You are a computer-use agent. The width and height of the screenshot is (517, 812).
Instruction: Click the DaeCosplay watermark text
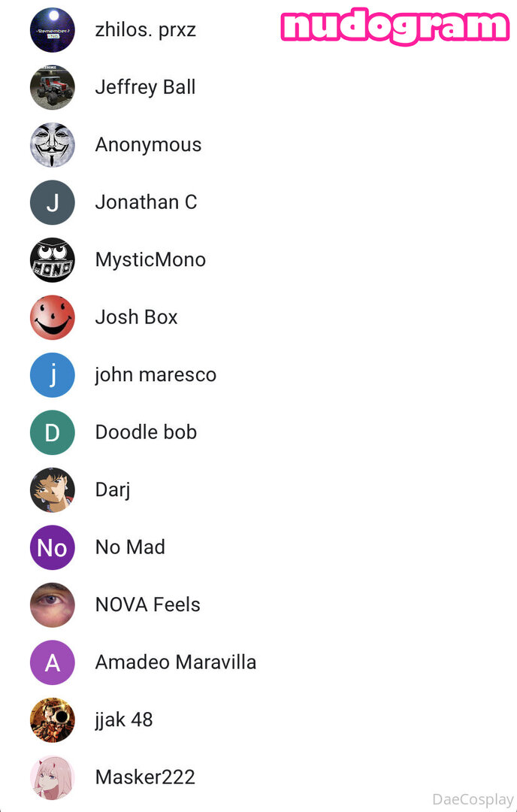[x=473, y=799]
